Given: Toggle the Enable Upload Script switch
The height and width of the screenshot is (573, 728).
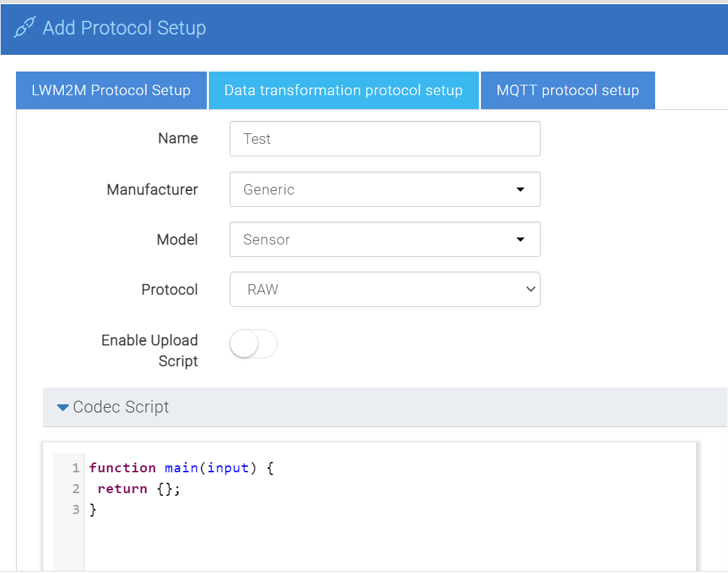Looking at the screenshot, I should tap(253, 344).
